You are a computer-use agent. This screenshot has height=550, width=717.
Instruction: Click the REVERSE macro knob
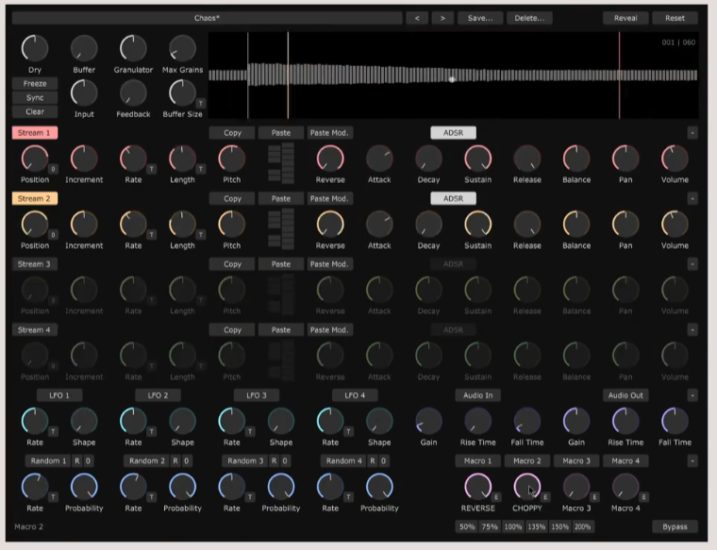pyautogui.click(x=478, y=486)
